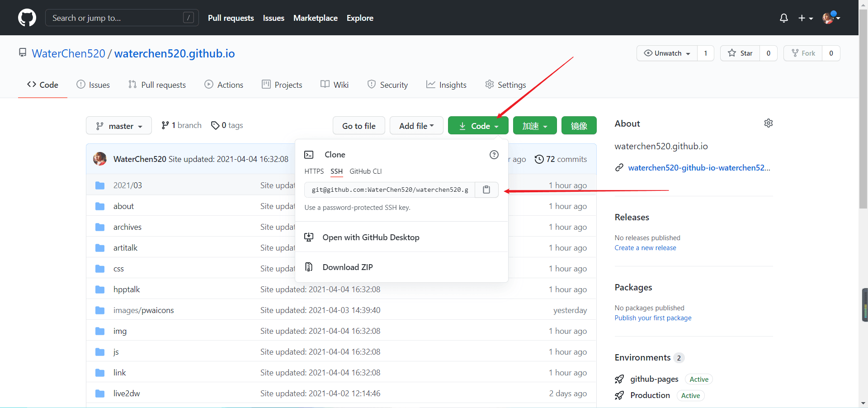
Task: Select the GitHub CLI clone option
Action: tap(366, 171)
